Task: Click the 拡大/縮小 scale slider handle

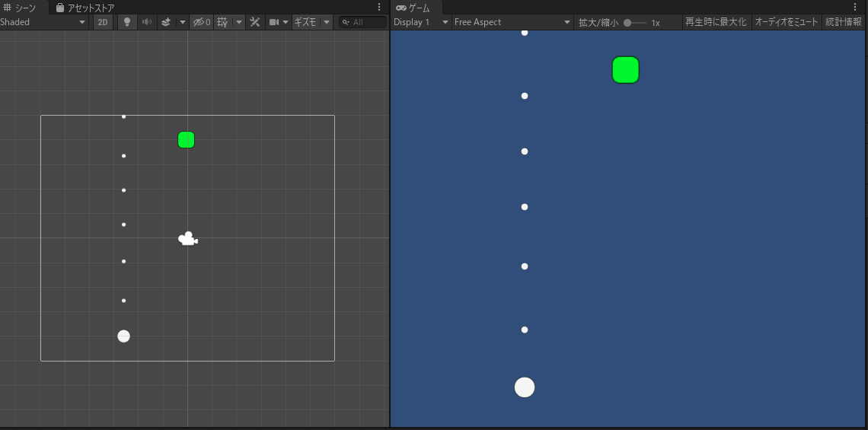Action: [x=627, y=23]
